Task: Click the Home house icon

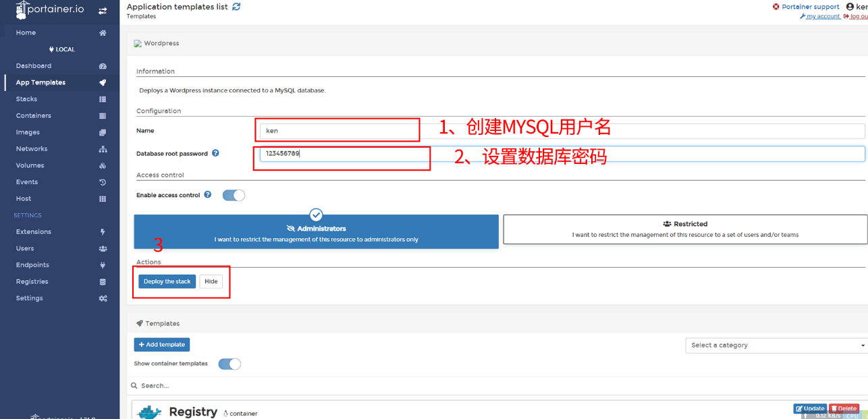Action: 103,33
